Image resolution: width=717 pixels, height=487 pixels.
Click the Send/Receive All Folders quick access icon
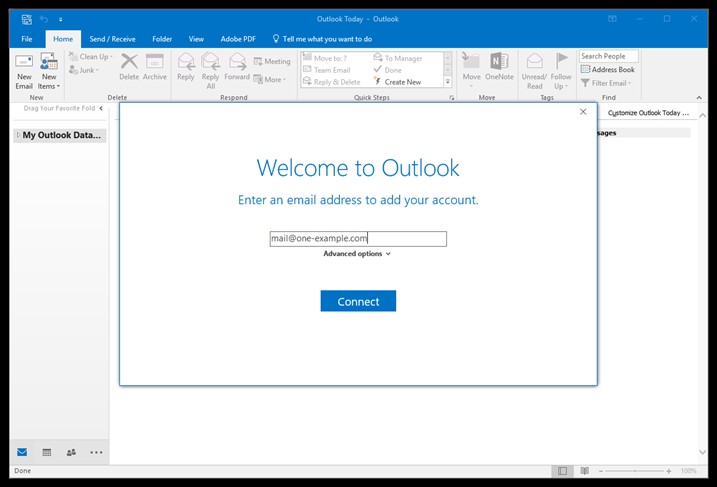pyautogui.click(x=27, y=19)
